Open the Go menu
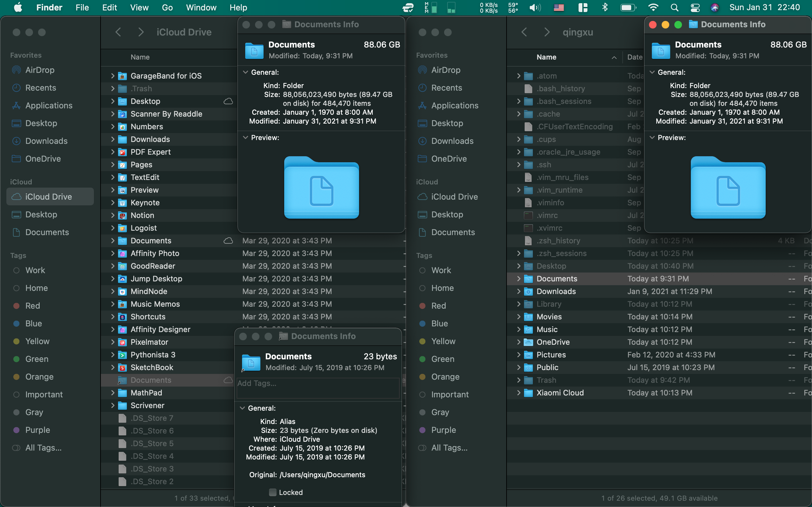Viewport: 812px width, 507px height. 167,7
